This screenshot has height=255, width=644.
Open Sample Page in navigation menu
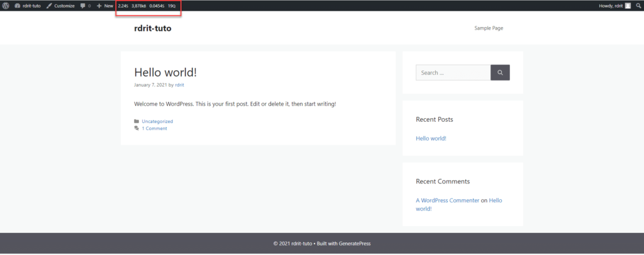pyautogui.click(x=489, y=28)
